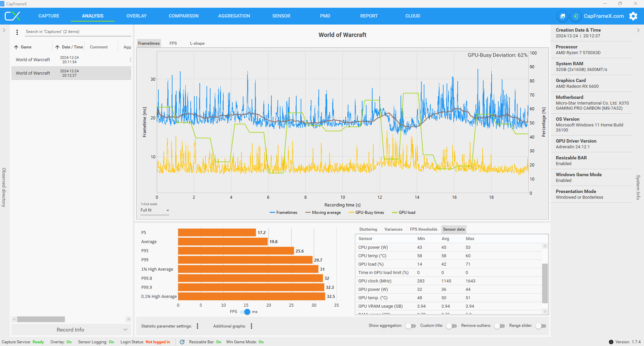Click the sensor table vertical scrollbar thumb
Screen dimensions: 644x346
tap(545, 283)
